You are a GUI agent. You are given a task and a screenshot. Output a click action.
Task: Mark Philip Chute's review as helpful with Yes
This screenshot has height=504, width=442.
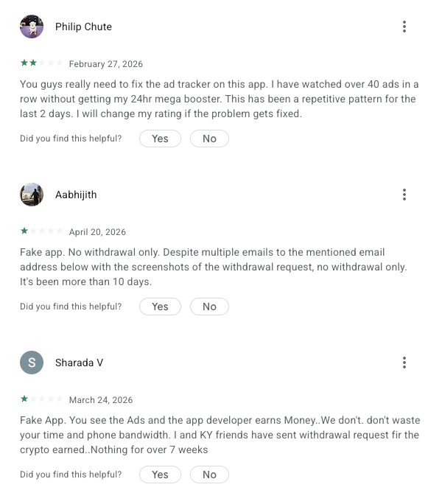coord(160,139)
